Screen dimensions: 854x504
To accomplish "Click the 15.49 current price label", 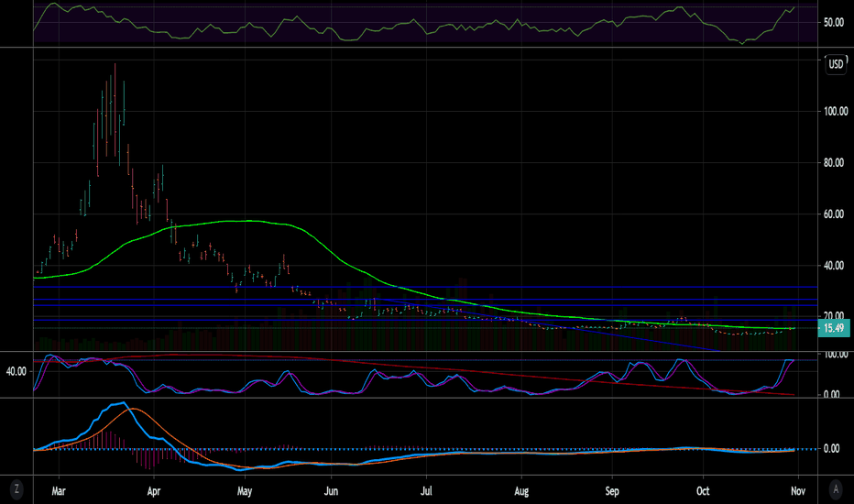I will (834, 328).
